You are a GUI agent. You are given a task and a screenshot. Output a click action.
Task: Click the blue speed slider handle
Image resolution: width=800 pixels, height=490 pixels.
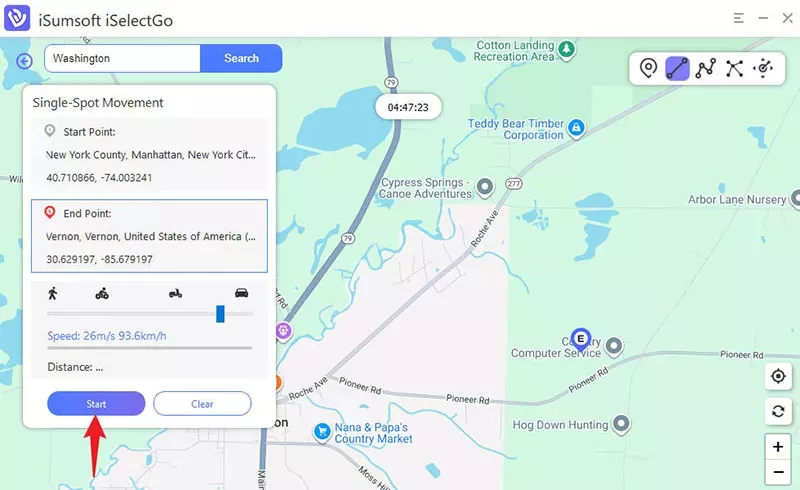tap(220, 314)
